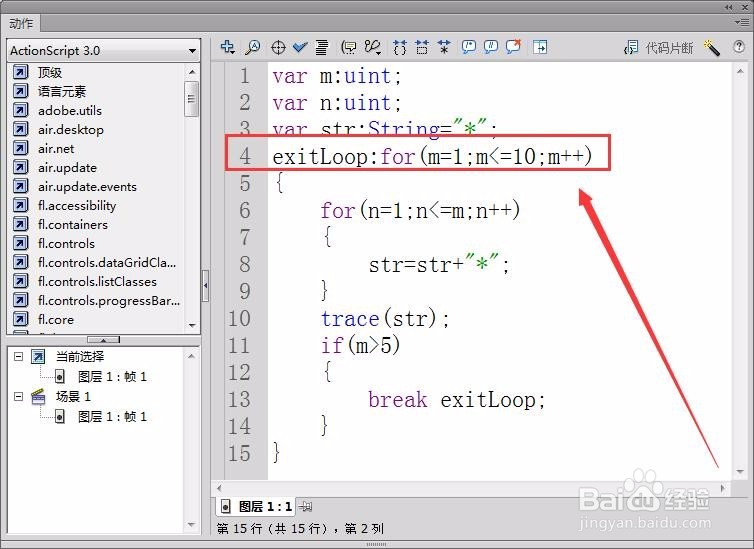Open the fl.controls.listClasses package

(97, 282)
